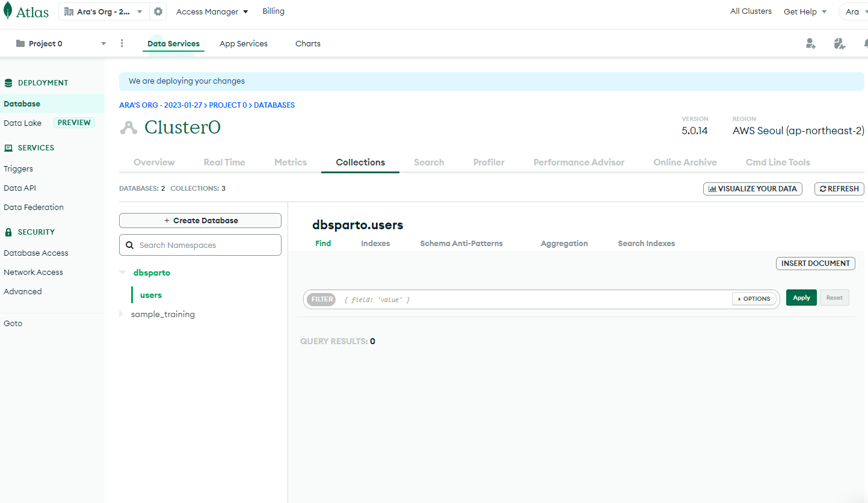Open Database Access under Security
Image resolution: width=868 pixels, height=503 pixels.
(x=36, y=253)
